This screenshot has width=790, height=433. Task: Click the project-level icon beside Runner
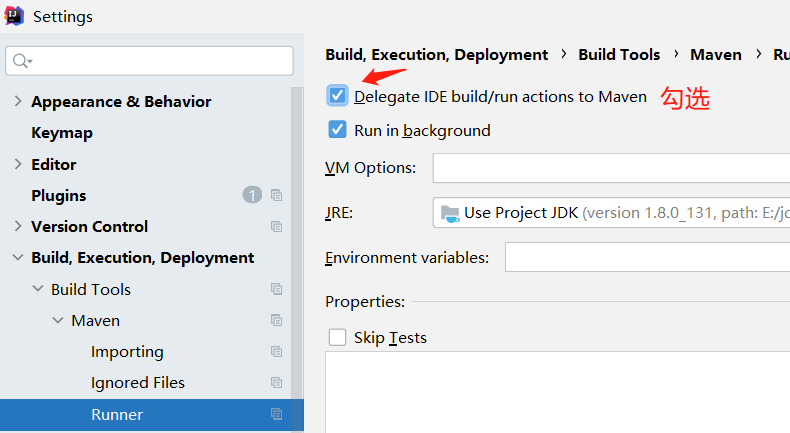277,414
